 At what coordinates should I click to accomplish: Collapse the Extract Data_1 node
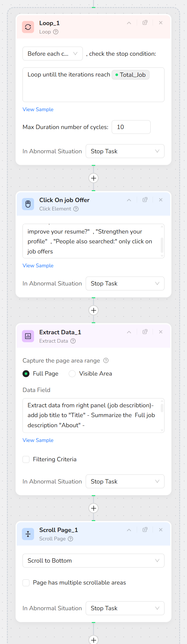129,332
